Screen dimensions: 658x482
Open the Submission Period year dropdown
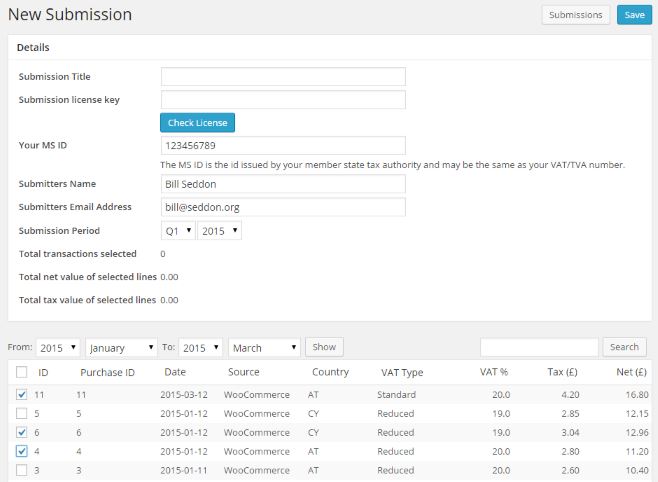219,231
